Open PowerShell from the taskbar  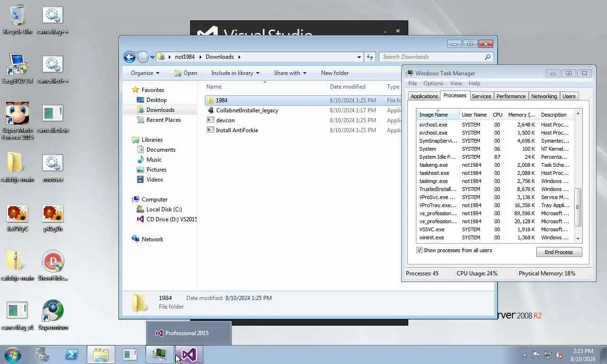(x=72, y=355)
